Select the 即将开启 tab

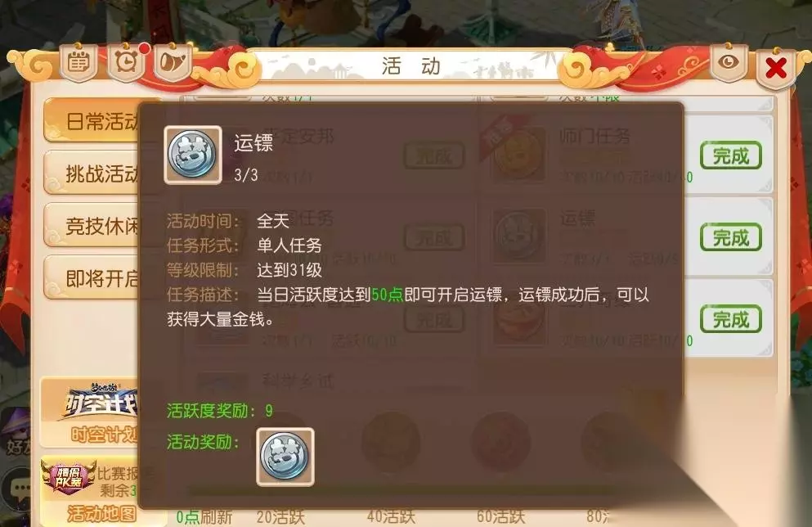(x=92, y=278)
